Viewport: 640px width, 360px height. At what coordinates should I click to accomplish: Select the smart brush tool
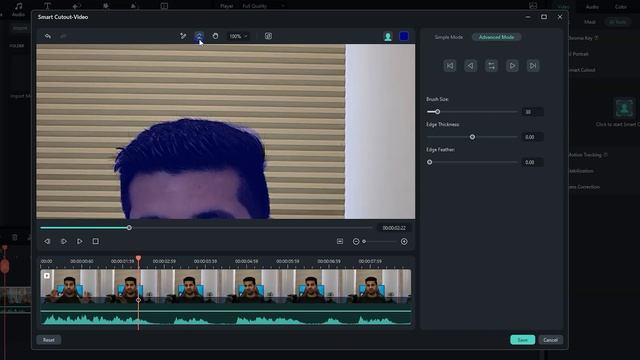coord(183,36)
